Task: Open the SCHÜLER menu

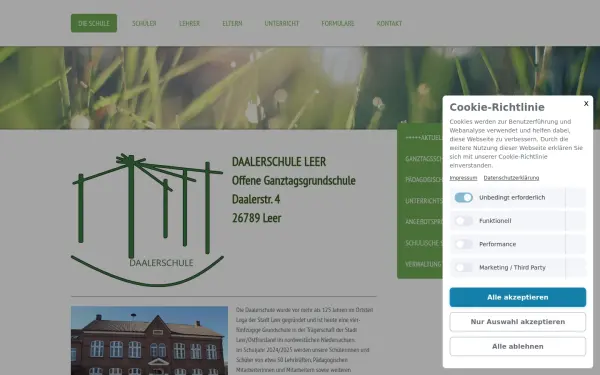Action: pyautogui.click(x=144, y=23)
